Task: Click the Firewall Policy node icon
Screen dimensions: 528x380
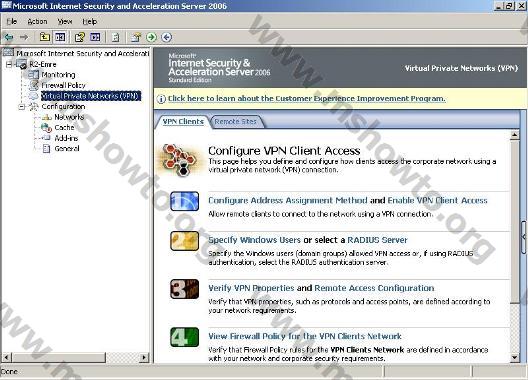Action: pos(33,85)
